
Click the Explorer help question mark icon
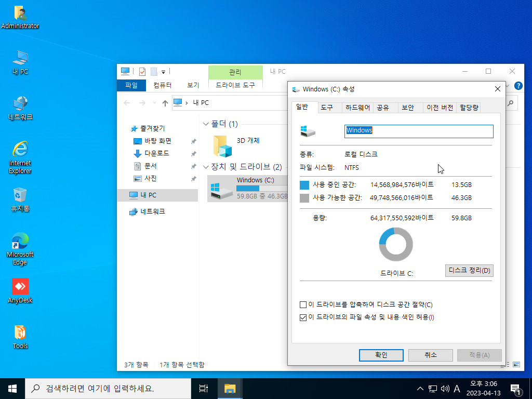[x=518, y=86]
